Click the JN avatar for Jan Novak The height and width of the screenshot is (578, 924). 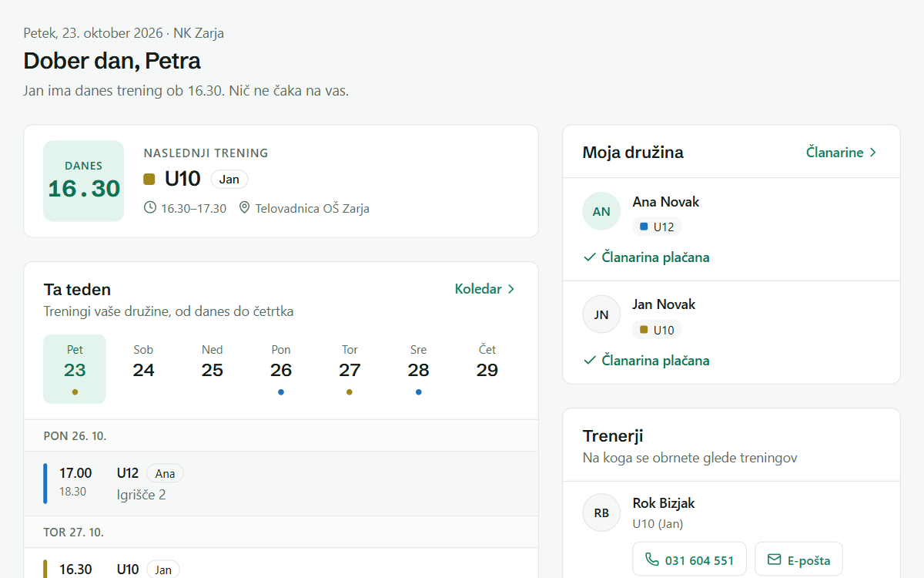point(601,314)
